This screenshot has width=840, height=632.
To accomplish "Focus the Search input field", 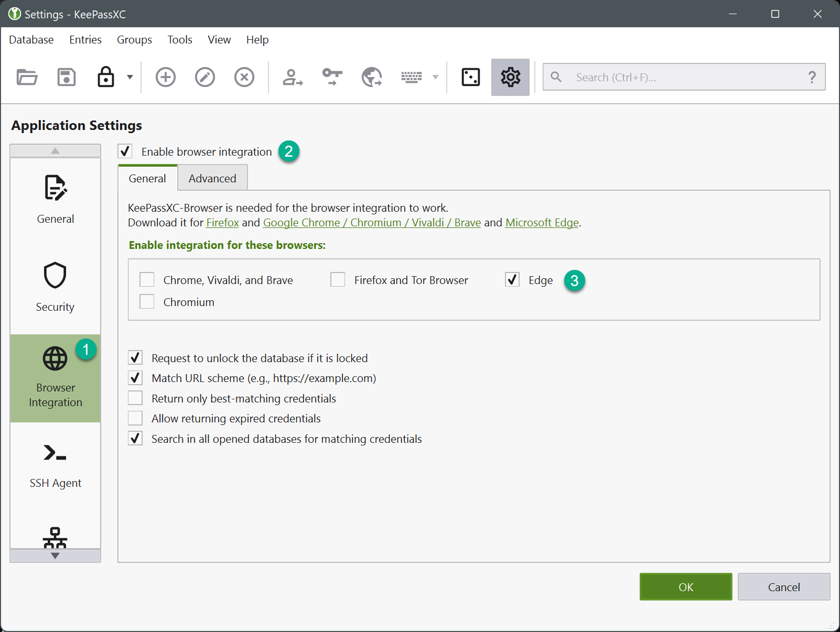I will click(682, 77).
